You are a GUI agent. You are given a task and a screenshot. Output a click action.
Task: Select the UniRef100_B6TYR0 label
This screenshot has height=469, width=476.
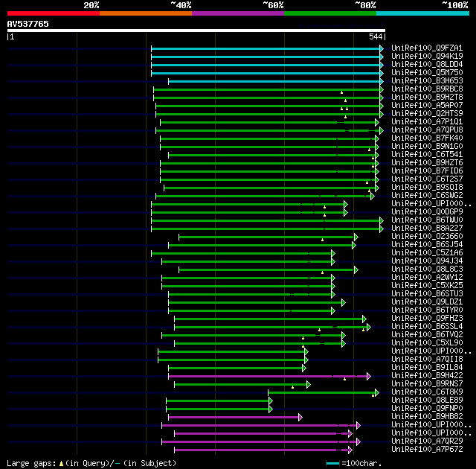click(427, 310)
